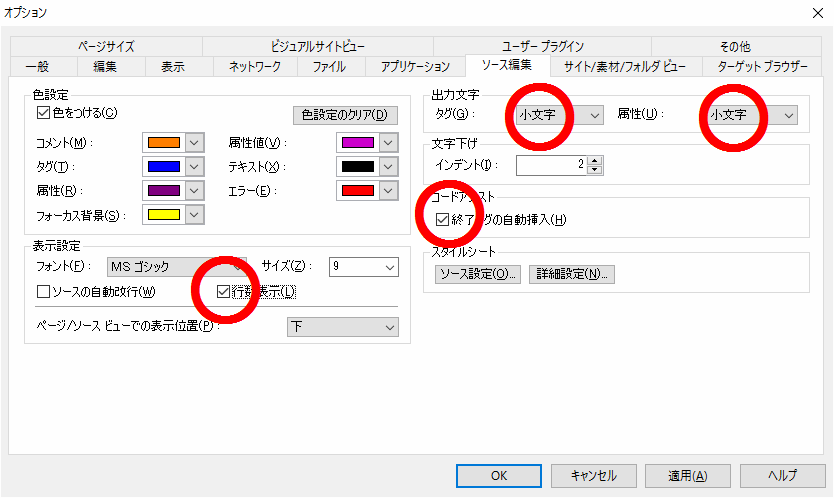This screenshot has height=498, width=834.
Task: Open the タグ blue color dropdown
Action: click(195, 167)
